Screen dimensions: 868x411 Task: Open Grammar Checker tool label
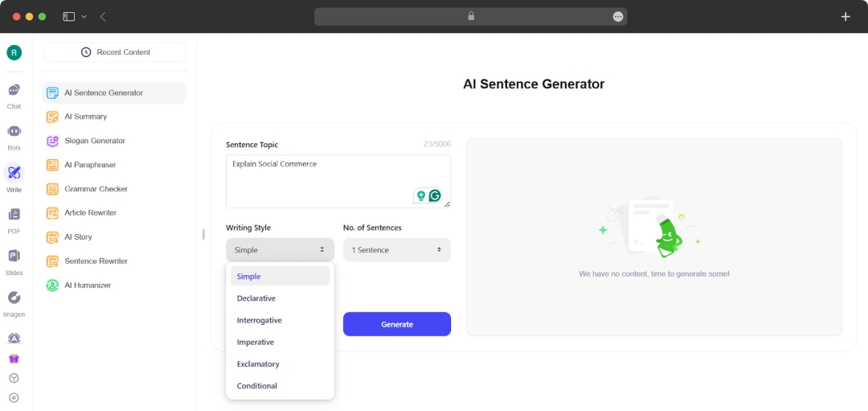pos(96,189)
